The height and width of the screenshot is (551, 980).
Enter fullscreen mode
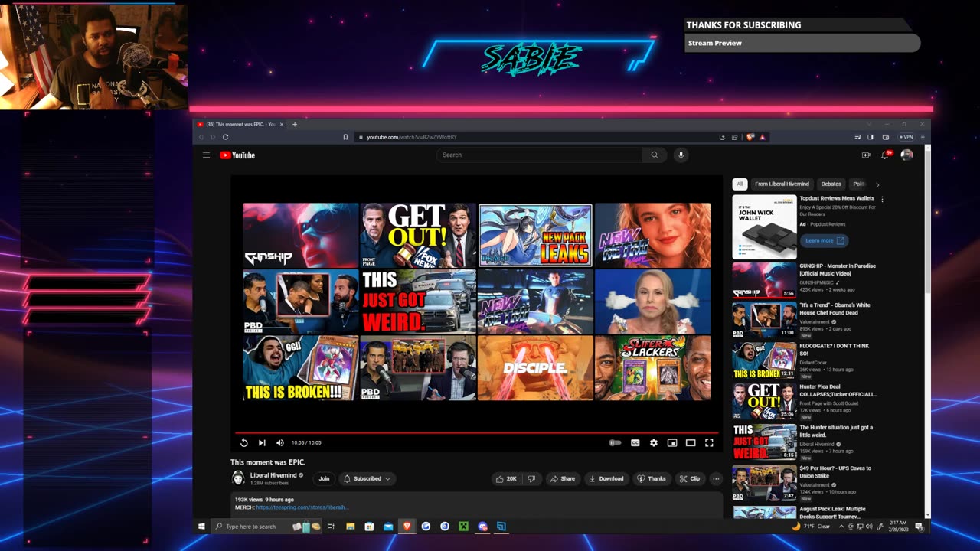coord(709,442)
